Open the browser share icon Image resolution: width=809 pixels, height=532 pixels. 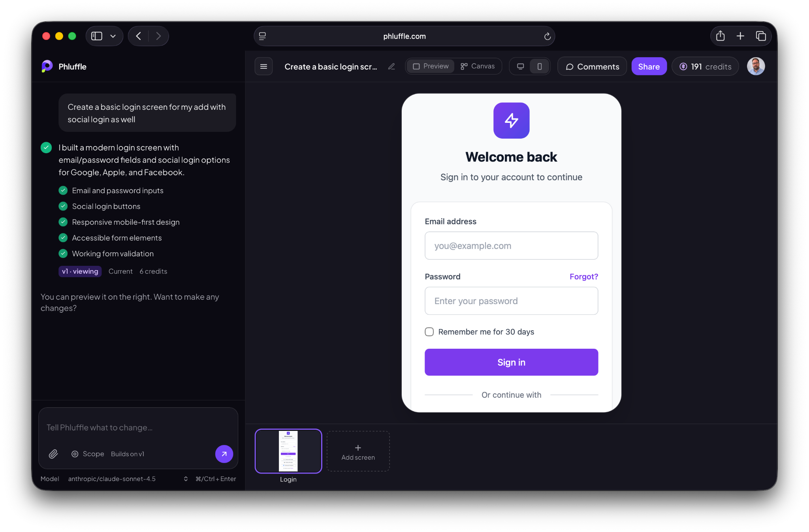[721, 36]
